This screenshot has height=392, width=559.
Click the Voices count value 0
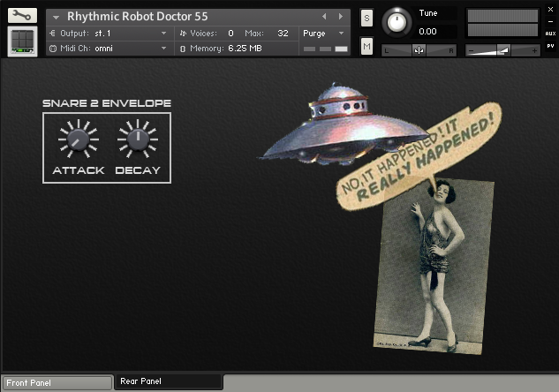pyautogui.click(x=230, y=34)
